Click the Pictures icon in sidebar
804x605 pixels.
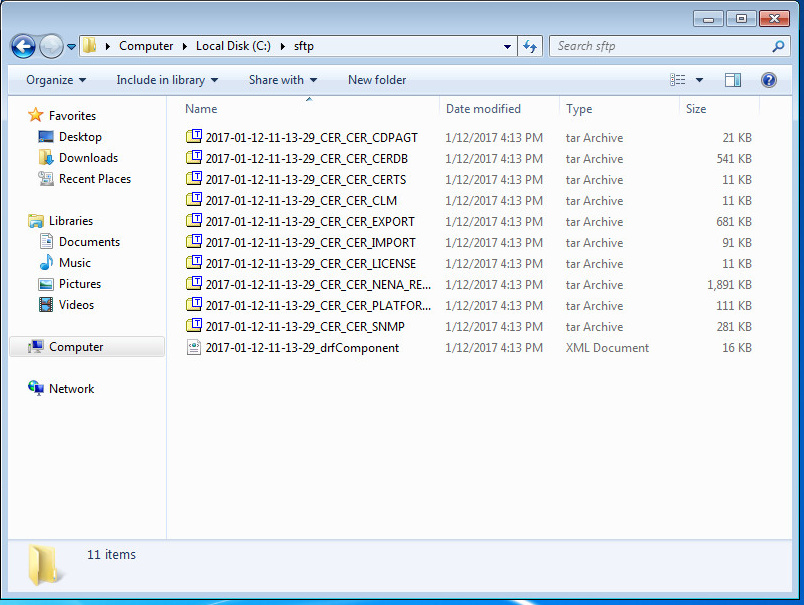tap(46, 284)
